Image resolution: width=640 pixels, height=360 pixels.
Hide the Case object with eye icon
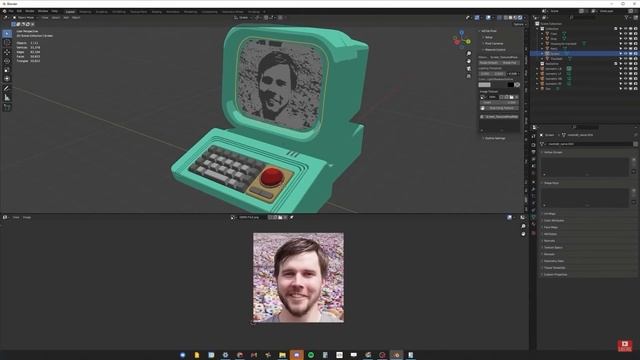[625, 33]
